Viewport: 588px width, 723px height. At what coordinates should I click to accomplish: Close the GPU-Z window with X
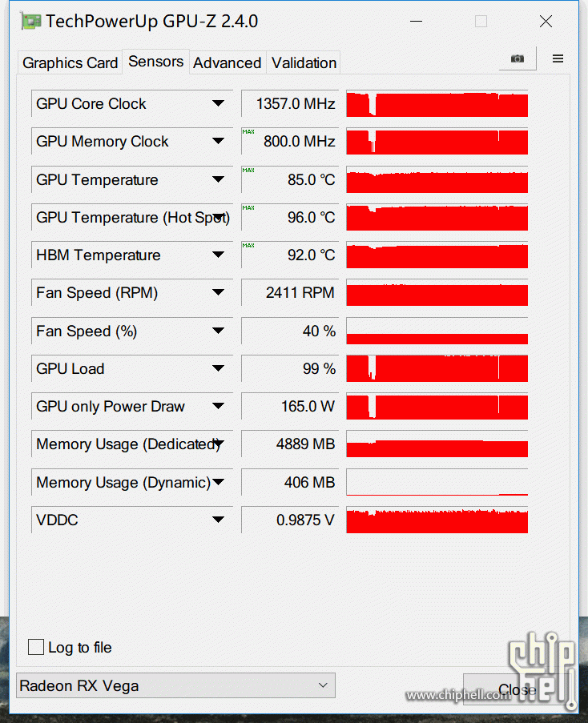pyautogui.click(x=546, y=21)
